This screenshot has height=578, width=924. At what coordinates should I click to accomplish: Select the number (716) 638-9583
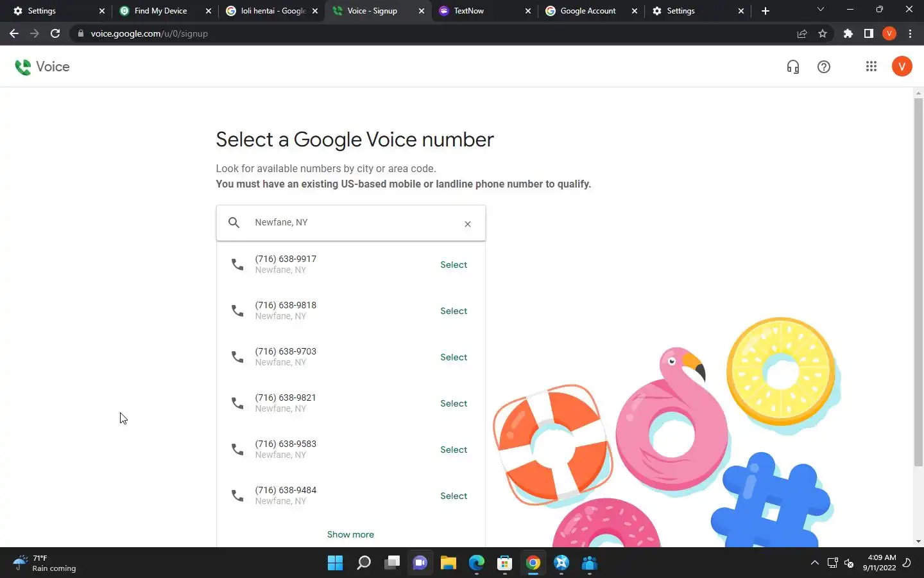pyautogui.click(x=454, y=450)
